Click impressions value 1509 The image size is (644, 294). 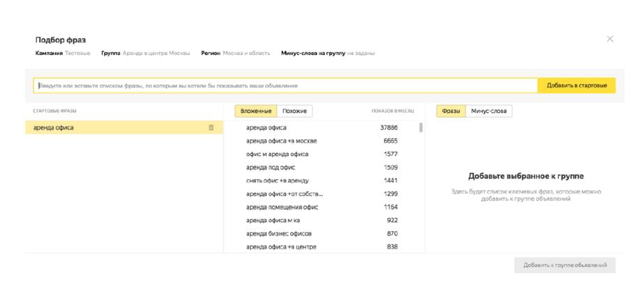click(391, 167)
